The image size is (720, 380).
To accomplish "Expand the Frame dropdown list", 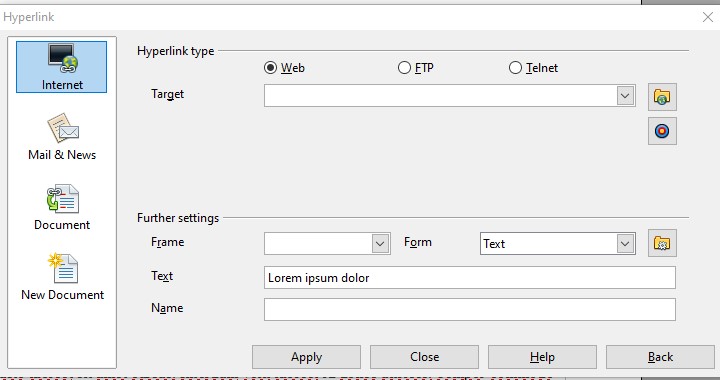I will tap(380, 244).
